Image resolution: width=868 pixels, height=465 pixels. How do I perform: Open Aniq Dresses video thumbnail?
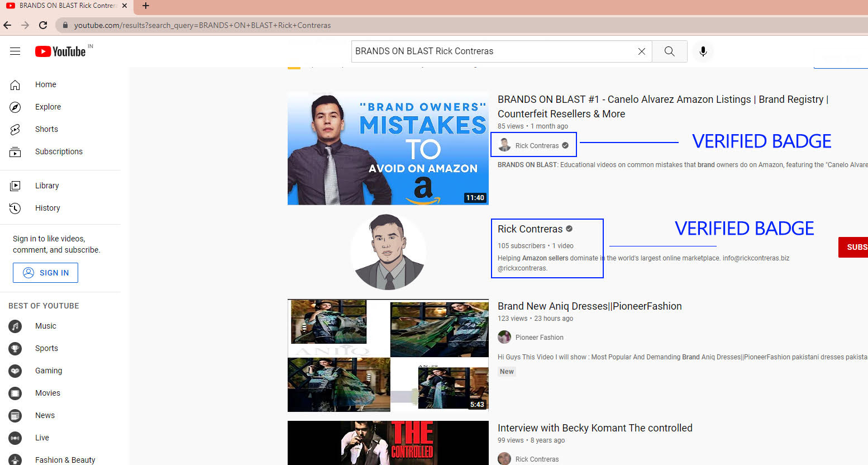click(388, 355)
